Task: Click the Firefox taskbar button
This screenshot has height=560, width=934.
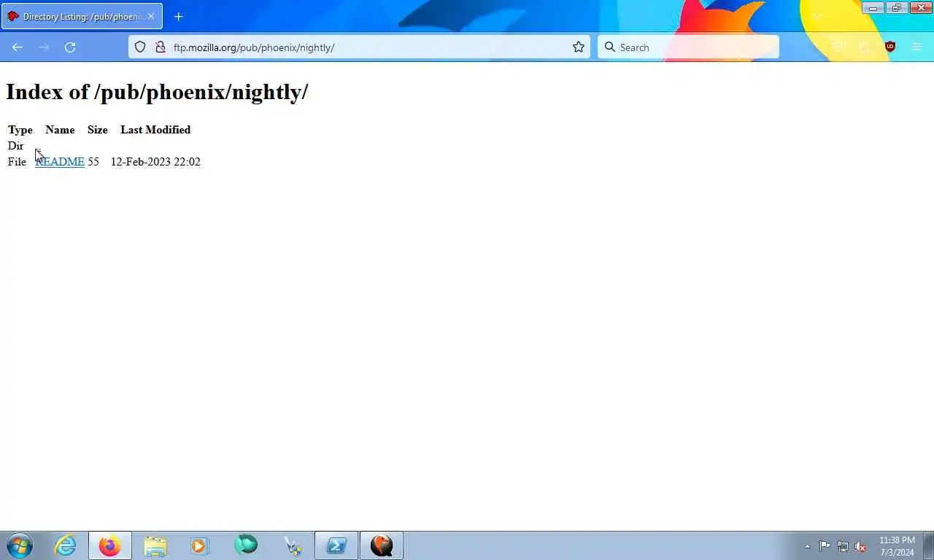Action: (110, 545)
